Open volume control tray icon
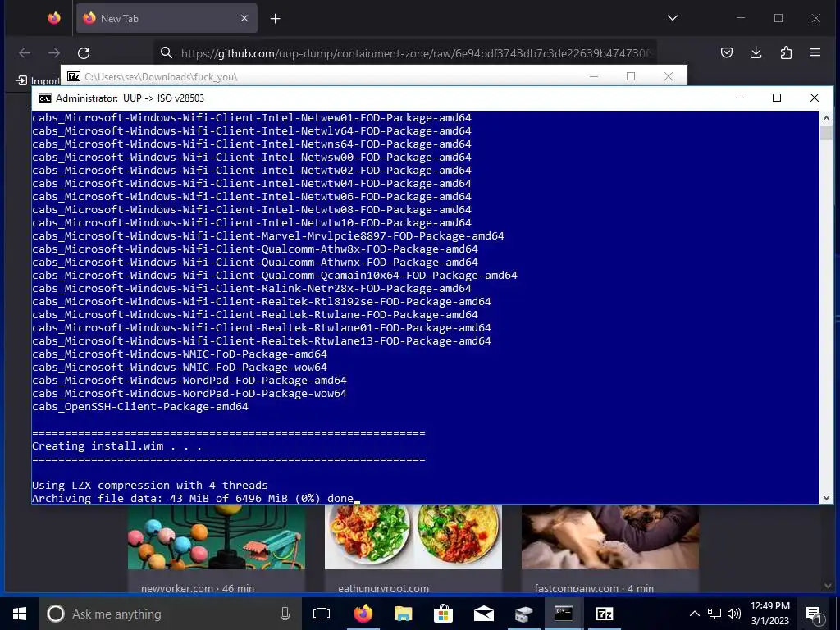Screen dimensions: 840x630 (734, 614)
